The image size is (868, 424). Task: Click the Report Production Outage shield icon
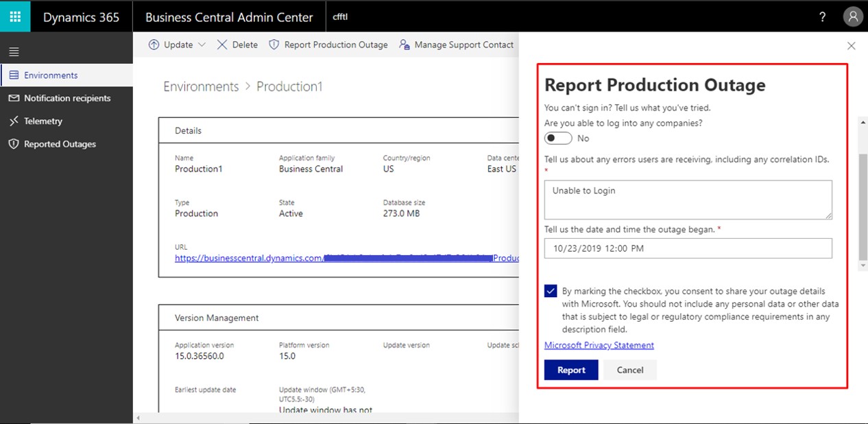pyautogui.click(x=274, y=45)
